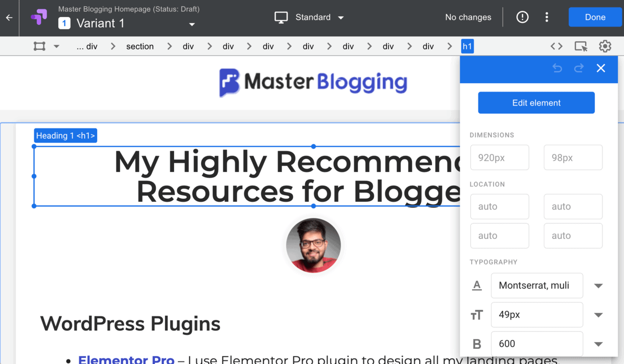Click the Google Optimize purple logo
Viewport: 624px width, 364px height.
click(x=39, y=18)
